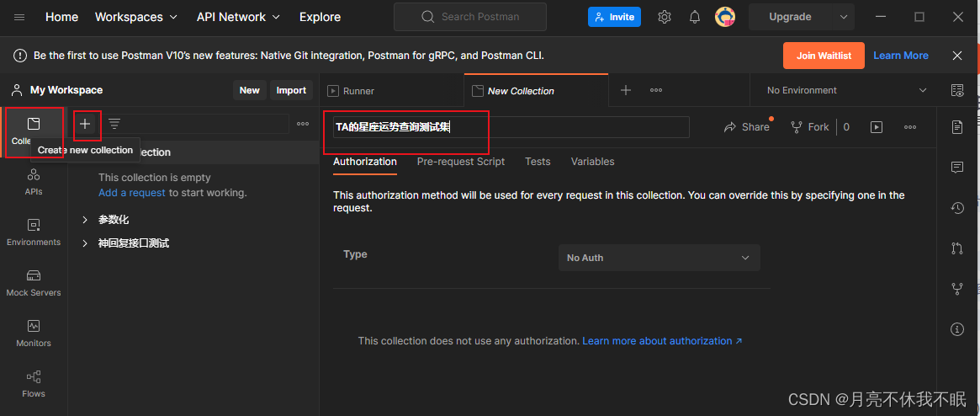The height and width of the screenshot is (416, 980).
Task: Open the Monitors sidebar section
Action: 34,334
